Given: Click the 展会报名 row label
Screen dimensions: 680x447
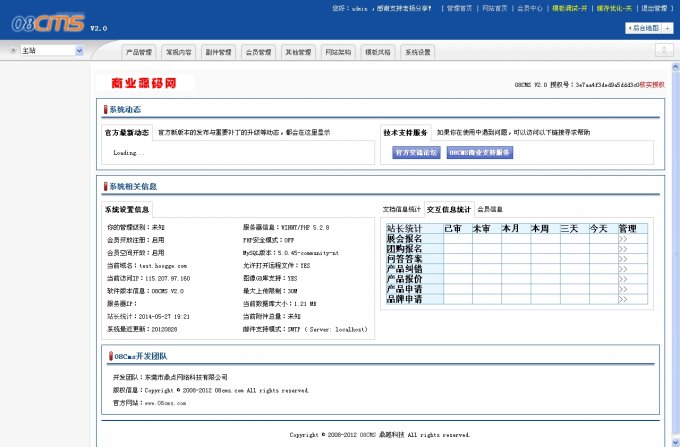Looking at the screenshot, I should [x=404, y=238].
